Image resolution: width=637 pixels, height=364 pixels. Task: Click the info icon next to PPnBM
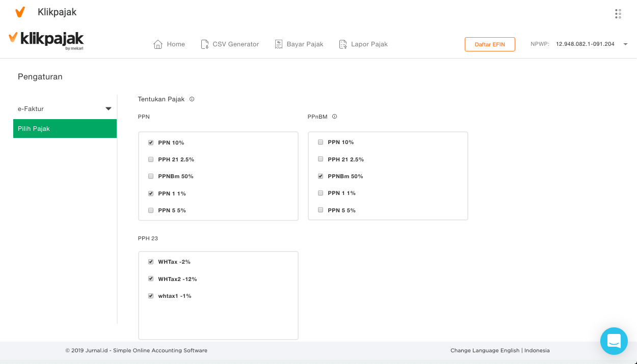335,117
